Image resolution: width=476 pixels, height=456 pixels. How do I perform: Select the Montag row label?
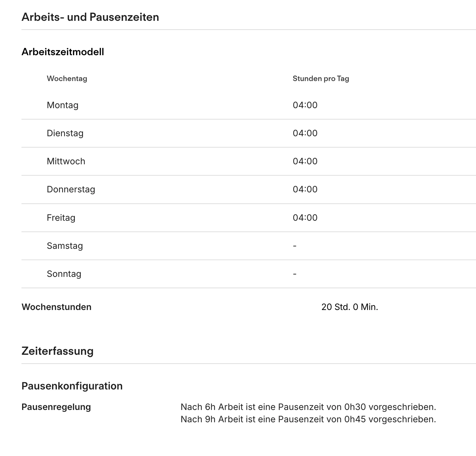62,105
